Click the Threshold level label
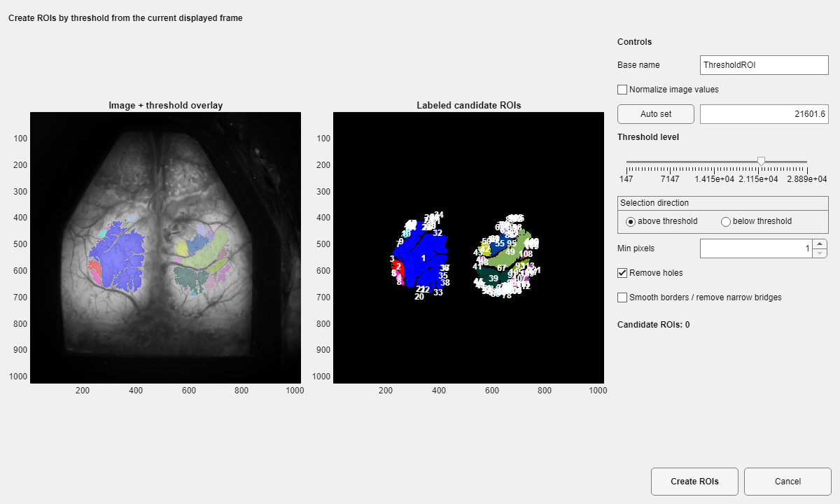The width and height of the screenshot is (840, 504). coord(648,137)
